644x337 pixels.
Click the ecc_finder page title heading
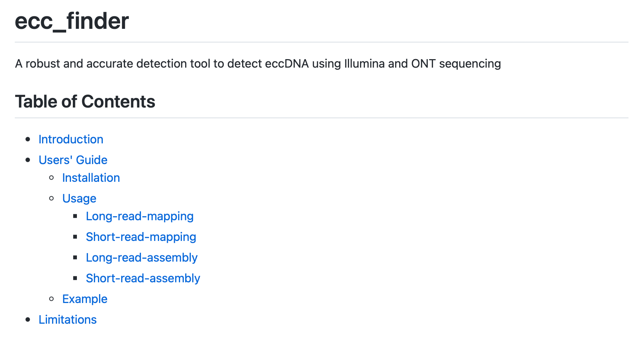coord(72,21)
